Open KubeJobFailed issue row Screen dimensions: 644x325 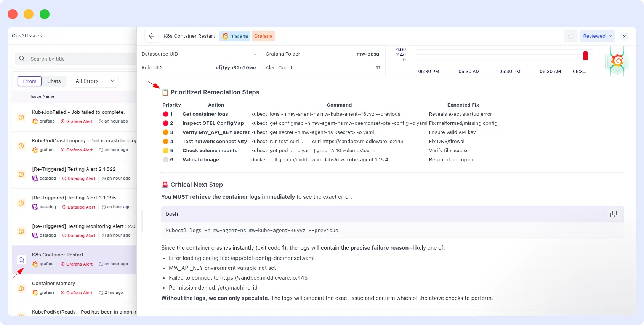[74, 117]
